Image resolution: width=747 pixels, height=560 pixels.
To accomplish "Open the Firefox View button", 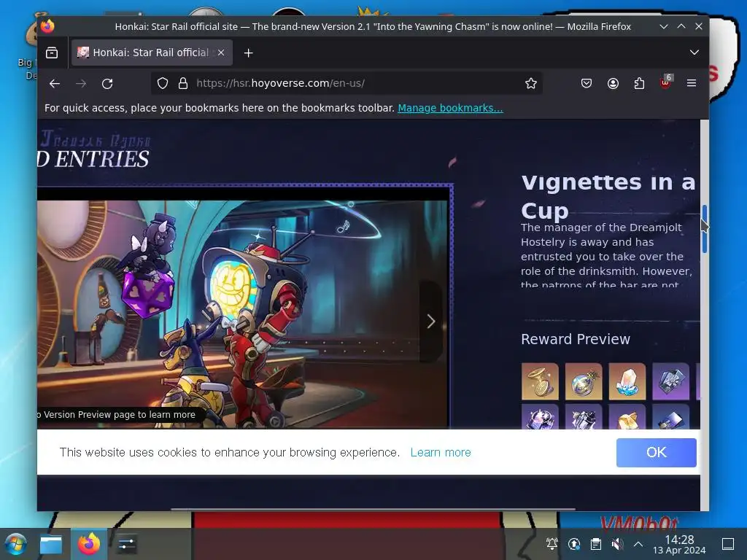I will tap(52, 52).
